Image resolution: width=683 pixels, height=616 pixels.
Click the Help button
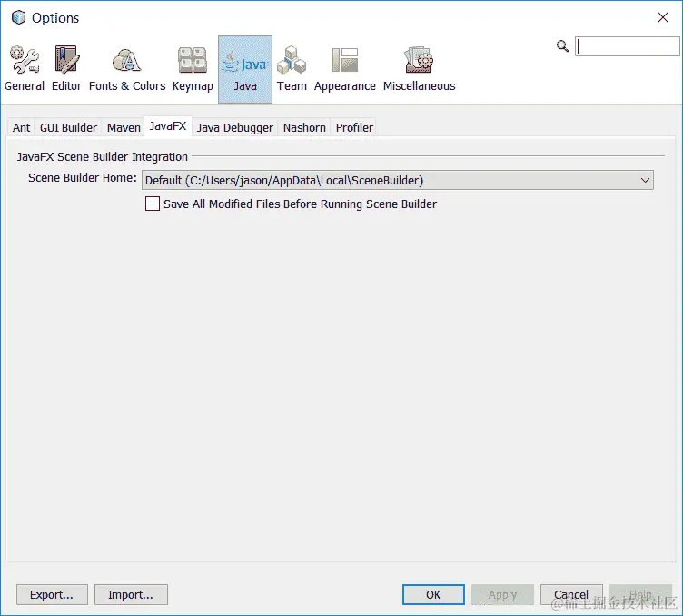(640, 595)
